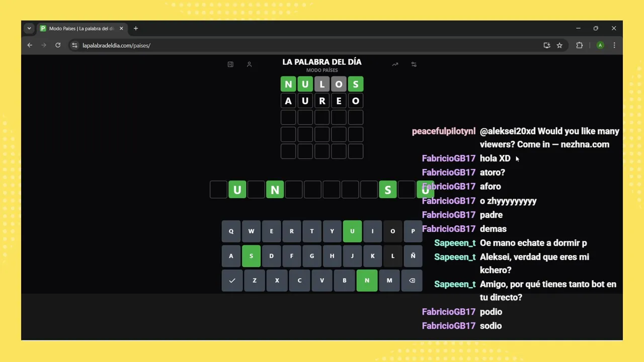Tap the D key on keyboard
644x362 pixels.
[271, 256]
